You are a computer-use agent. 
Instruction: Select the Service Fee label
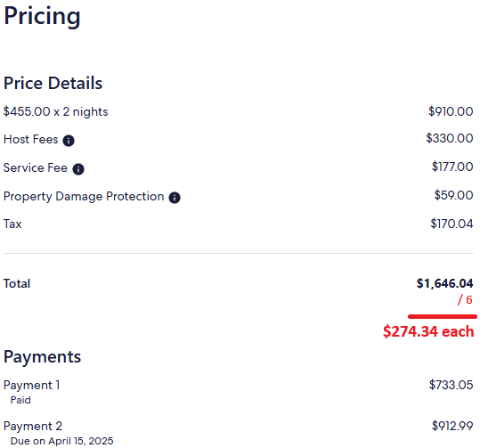pos(36,167)
